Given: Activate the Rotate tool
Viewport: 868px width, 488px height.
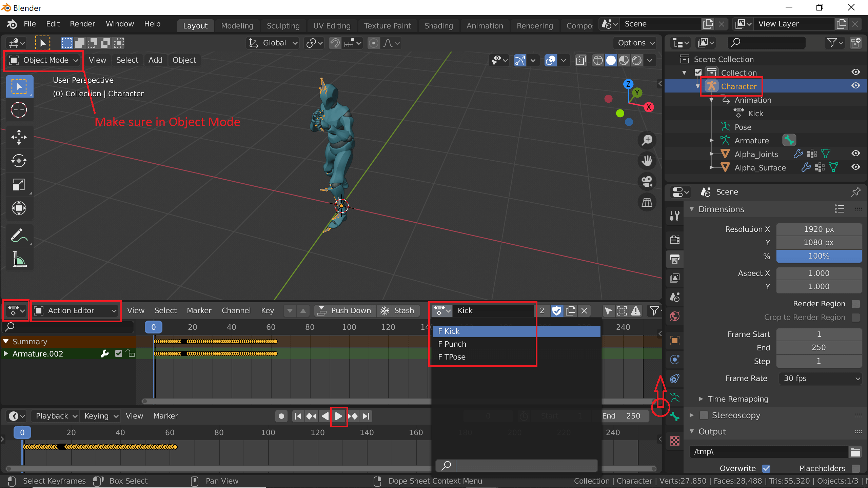Looking at the screenshot, I should [x=19, y=161].
